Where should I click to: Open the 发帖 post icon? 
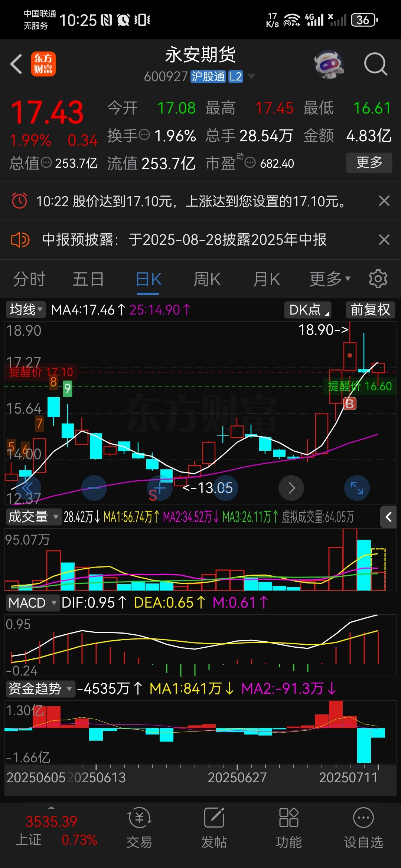[214, 818]
